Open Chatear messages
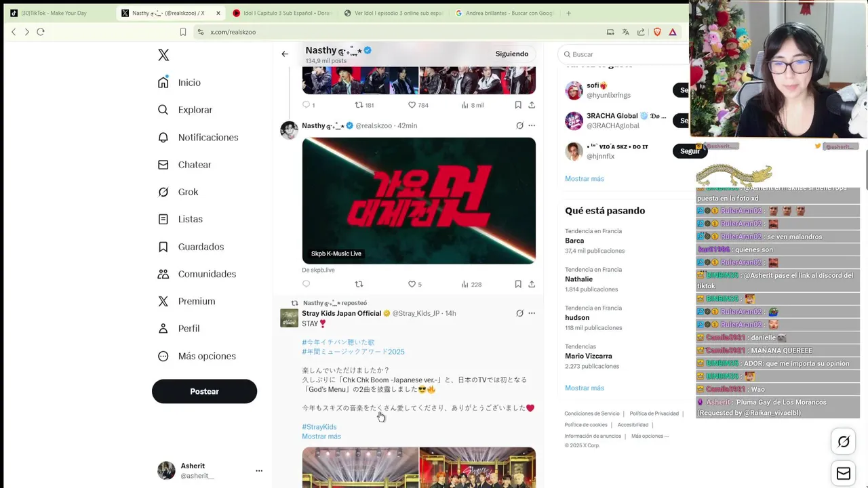Viewport: 868px width, 488px height. [184, 165]
